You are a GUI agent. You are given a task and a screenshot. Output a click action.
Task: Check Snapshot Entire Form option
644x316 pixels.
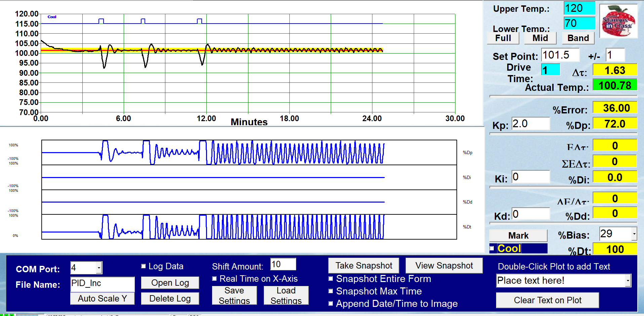(331, 279)
